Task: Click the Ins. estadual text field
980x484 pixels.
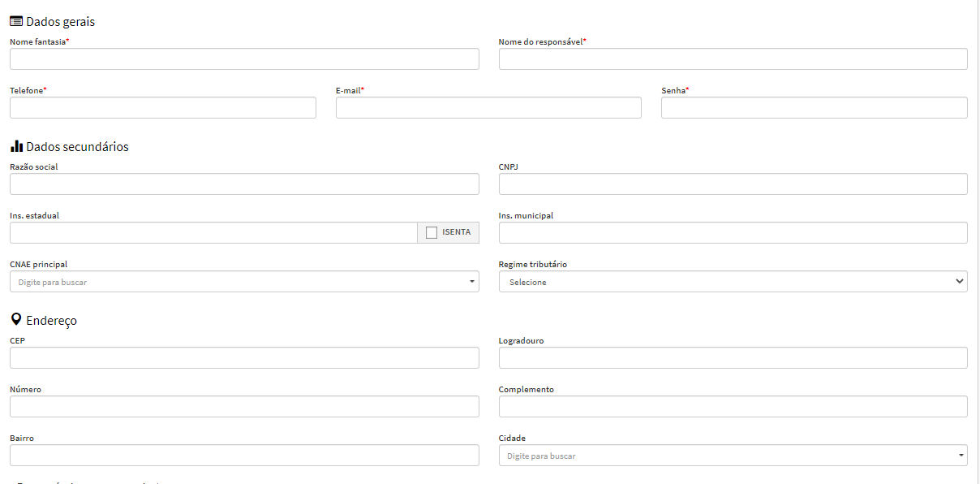Action: [x=213, y=233]
